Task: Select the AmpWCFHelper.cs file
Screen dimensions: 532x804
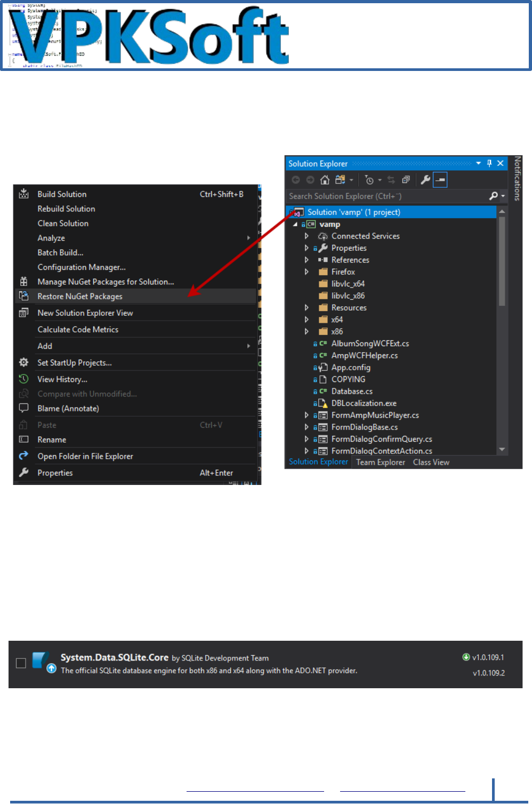Action: pyautogui.click(x=365, y=355)
